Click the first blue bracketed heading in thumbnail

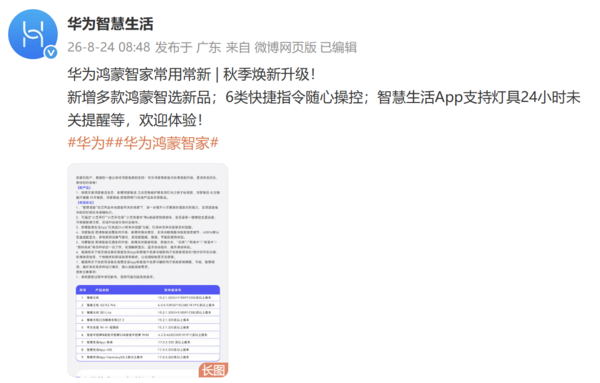pos(84,188)
